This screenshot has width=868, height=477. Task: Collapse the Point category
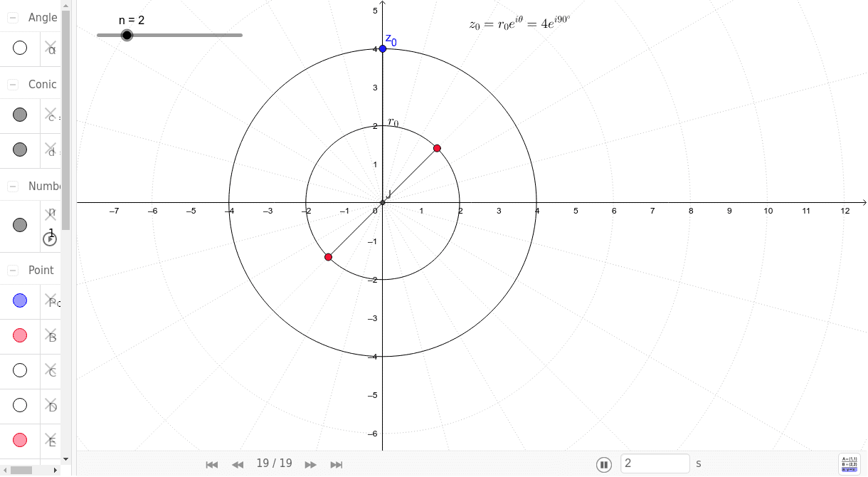click(13, 271)
